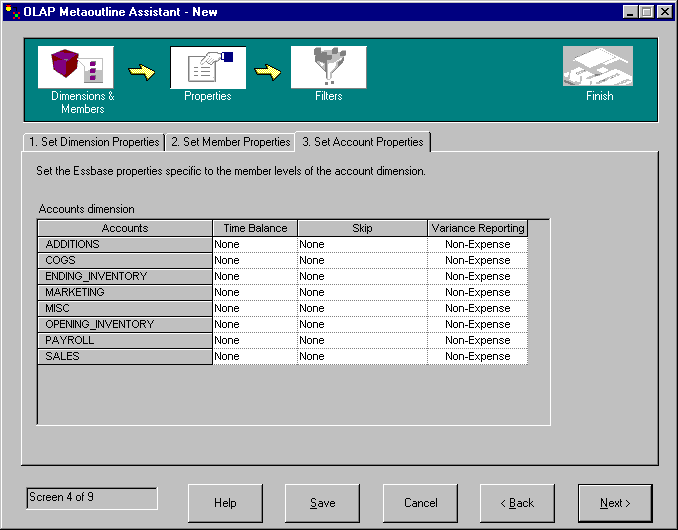Select the MISC account row header
The height and width of the screenshot is (530, 678).
(125, 308)
